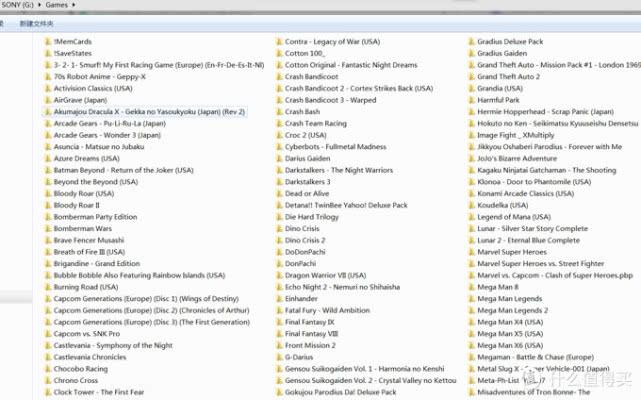Expand the arrow after SONY (G:) in address bar

tap(40, 5)
